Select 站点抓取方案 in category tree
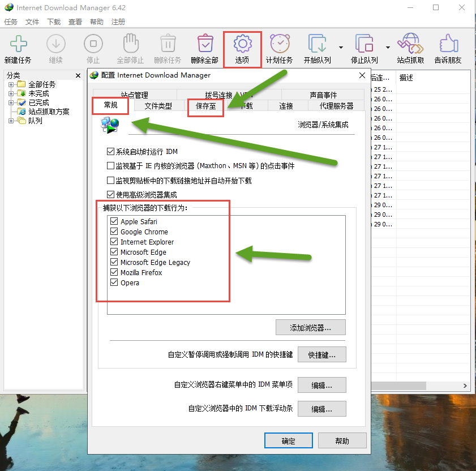The width and height of the screenshot is (476, 471). pyautogui.click(x=49, y=112)
